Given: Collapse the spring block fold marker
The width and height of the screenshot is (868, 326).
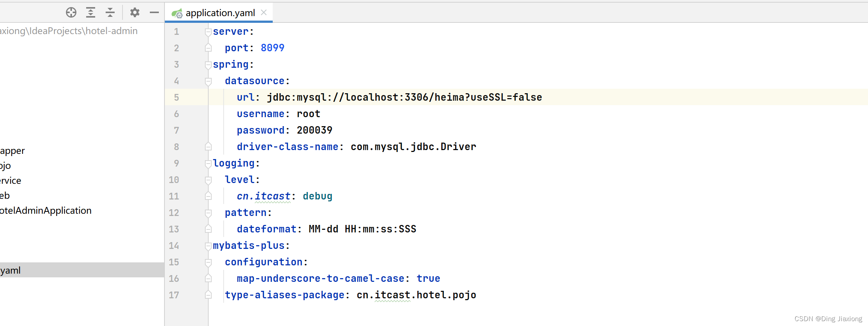Looking at the screenshot, I should click(x=208, y=65).
